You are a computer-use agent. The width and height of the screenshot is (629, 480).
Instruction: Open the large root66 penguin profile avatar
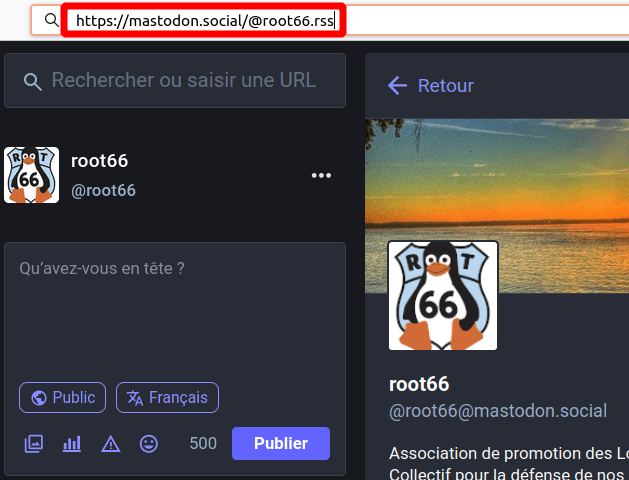[443, 296]
